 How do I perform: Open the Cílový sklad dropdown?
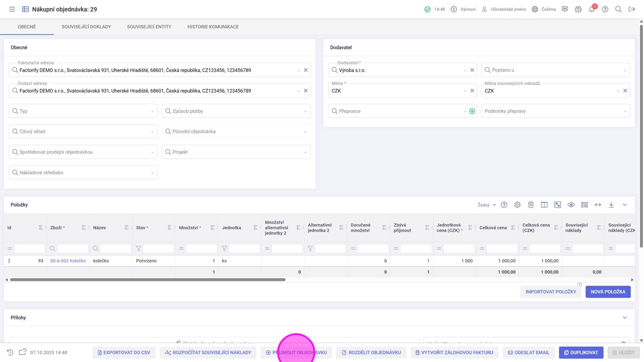pyautogui.click(x=83, y=132)
